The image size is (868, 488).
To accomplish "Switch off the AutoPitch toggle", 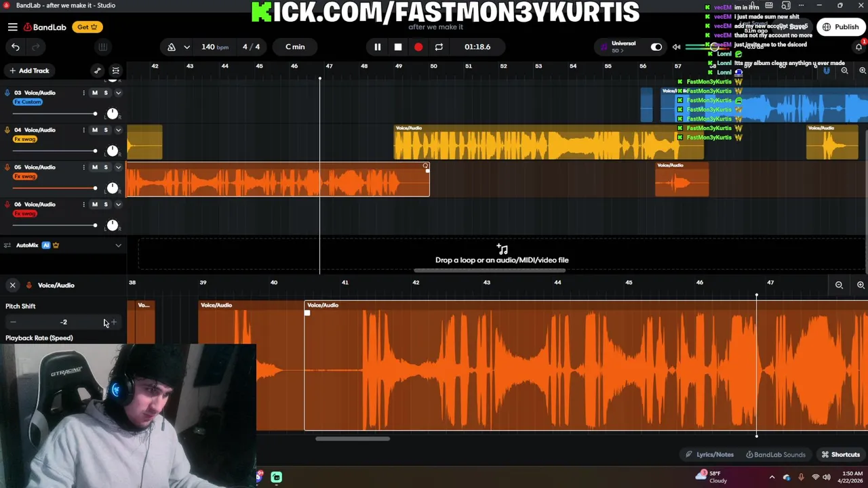I will 656,47.
